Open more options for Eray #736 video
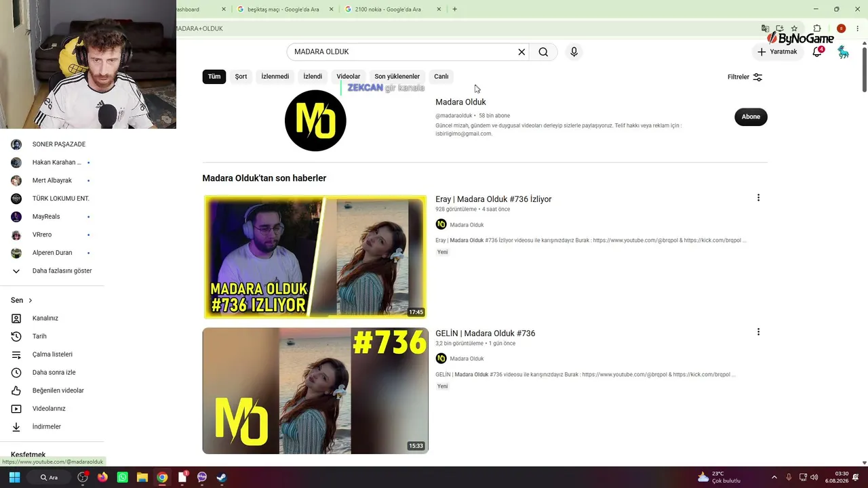 click(x=758, y=198)
